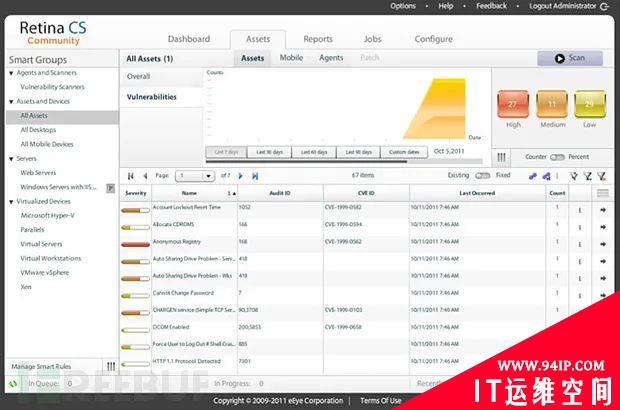Select Vulnerability Scanners in Smart Groups
Viewport: 620px width, 410px height.
tap(52, 87)
